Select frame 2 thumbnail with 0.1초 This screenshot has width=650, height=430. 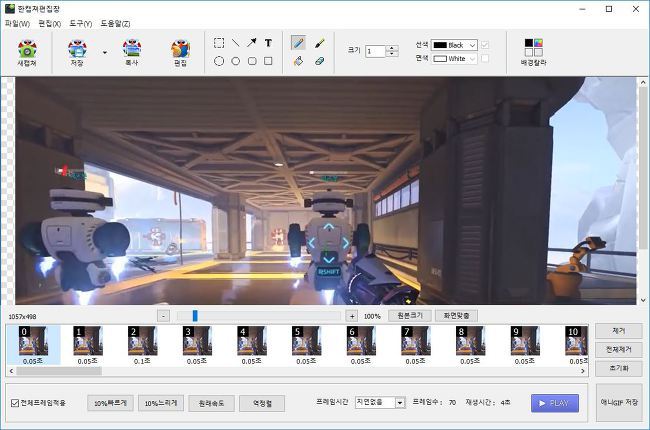coord(143,341)
